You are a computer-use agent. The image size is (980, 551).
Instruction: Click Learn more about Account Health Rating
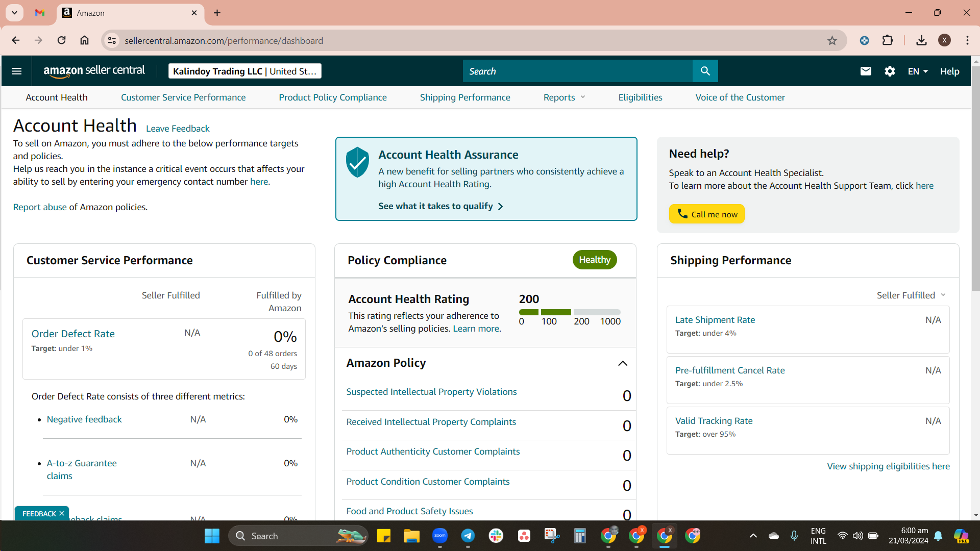click(x=476, y=329)
